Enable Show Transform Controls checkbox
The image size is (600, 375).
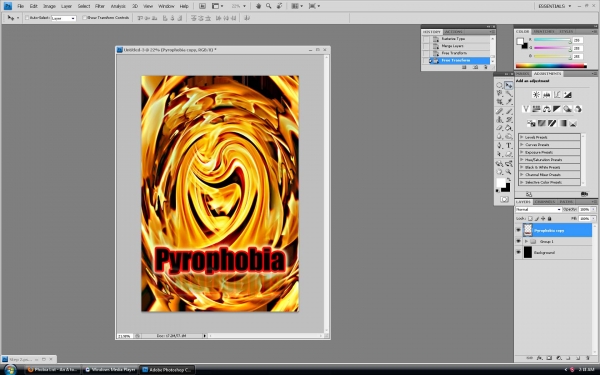coord(84,17)
